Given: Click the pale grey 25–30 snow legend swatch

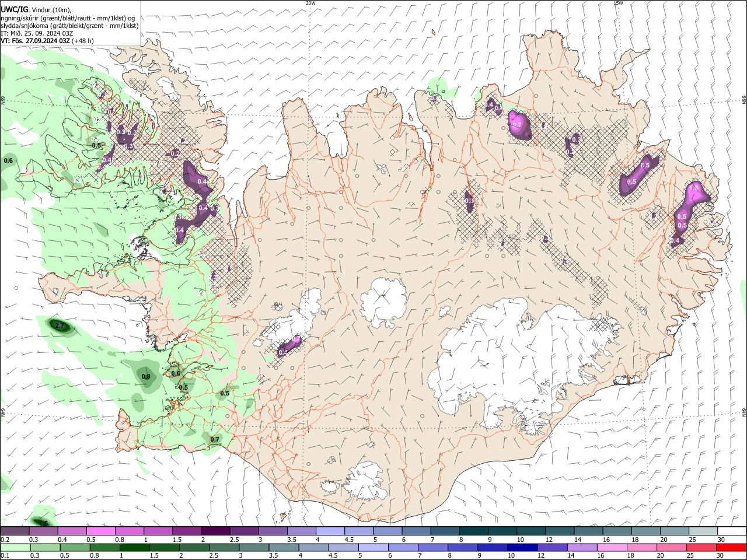Looking at the screenshot, I should 704,531.
